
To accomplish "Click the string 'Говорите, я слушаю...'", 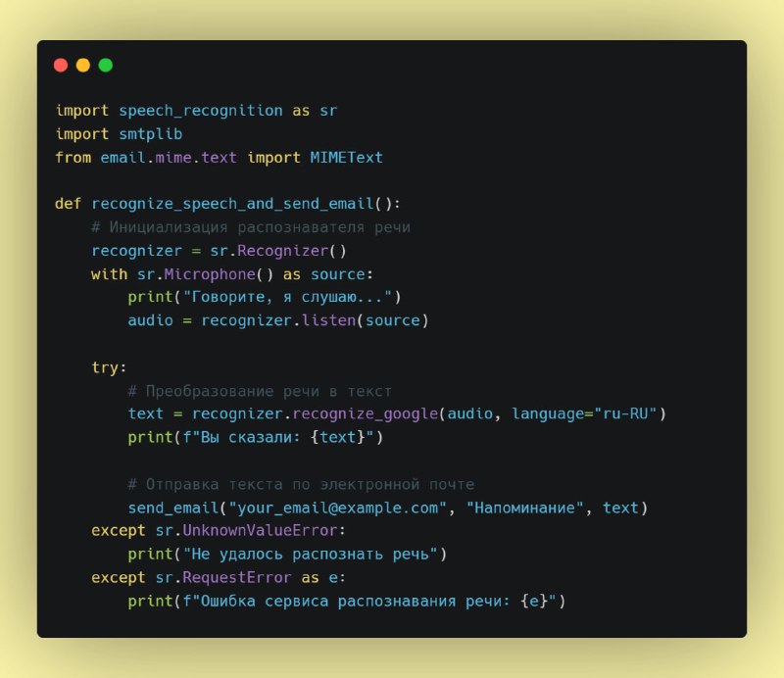I will (x=287, y=297).
